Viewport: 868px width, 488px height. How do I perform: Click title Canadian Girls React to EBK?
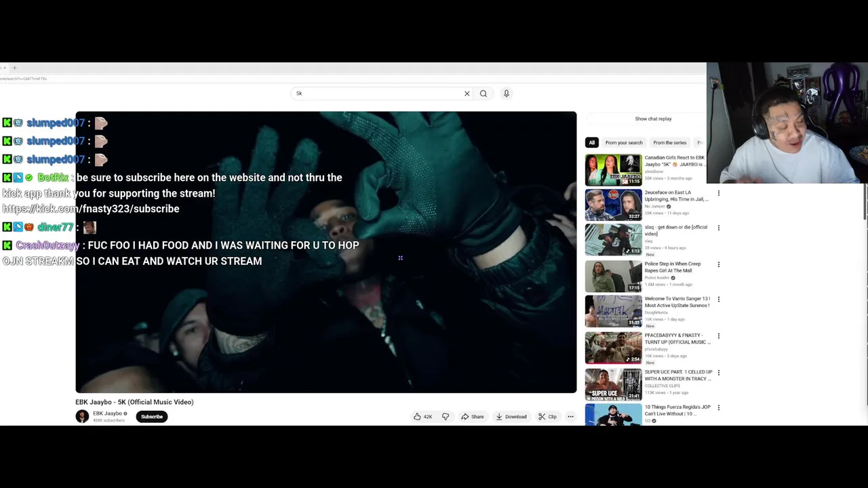[675, 161]
